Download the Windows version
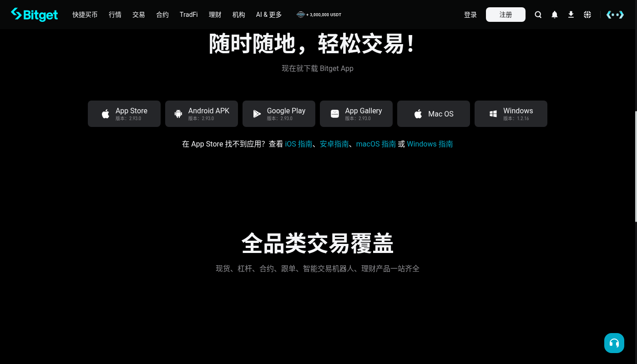Screen dimensions: 637x364 click(511, 114)
